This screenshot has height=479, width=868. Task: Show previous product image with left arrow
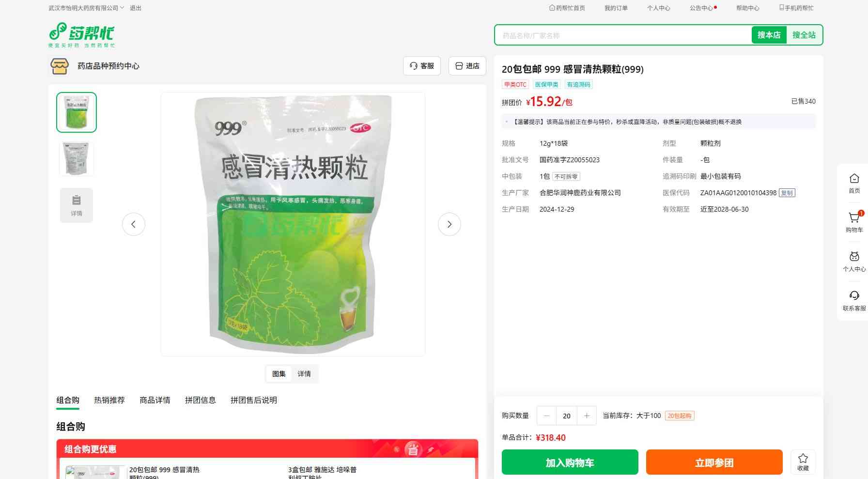pos(134,224)
